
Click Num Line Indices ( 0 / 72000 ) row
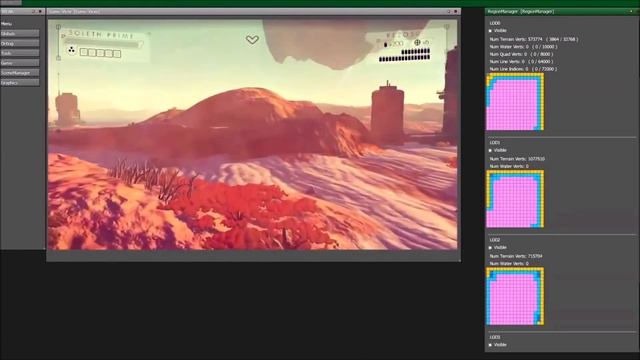[523, 69]
